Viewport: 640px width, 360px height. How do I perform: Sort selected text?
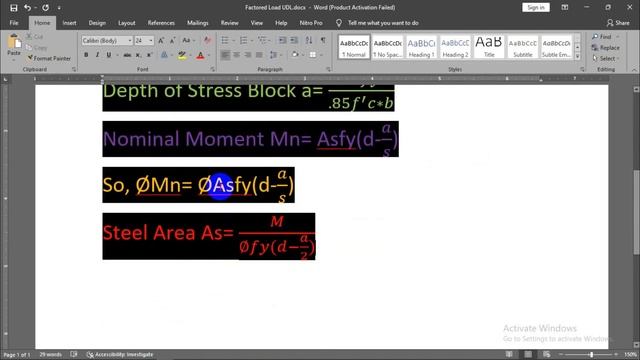[x=309, y=40]
